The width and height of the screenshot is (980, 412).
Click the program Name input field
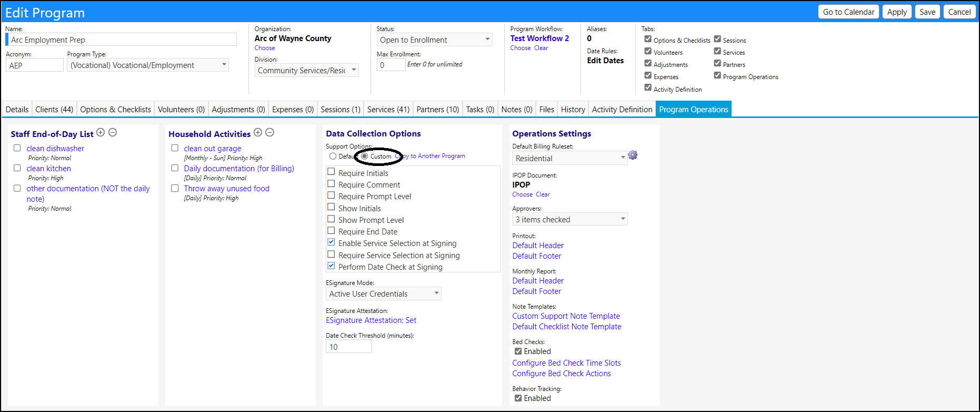tap(122, 40)
